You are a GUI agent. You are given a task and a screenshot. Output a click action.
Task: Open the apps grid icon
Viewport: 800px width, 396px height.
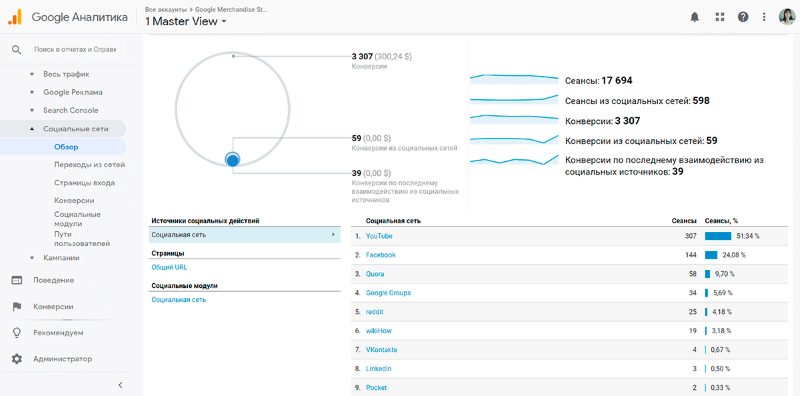coord(720,17)
